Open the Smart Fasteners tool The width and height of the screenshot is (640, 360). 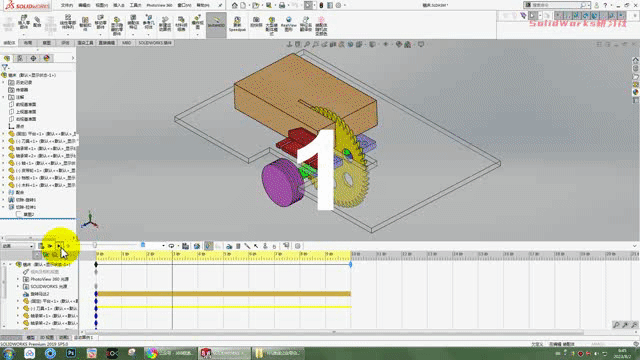(85, 24)
